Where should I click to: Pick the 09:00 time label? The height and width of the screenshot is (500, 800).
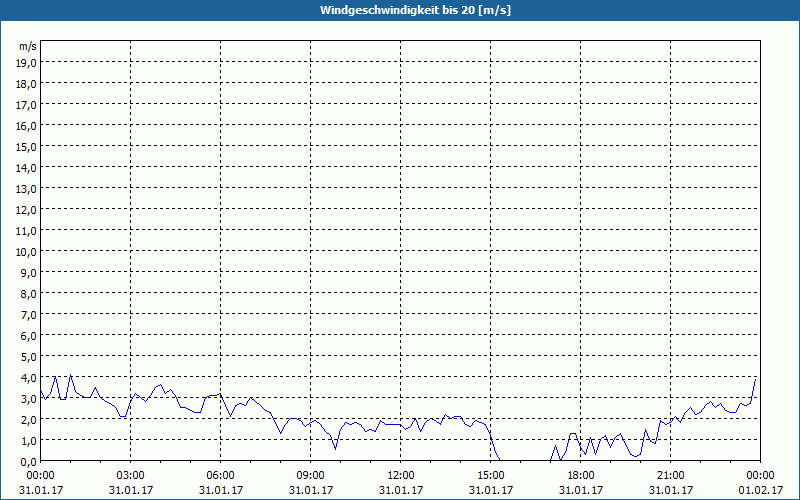click(311, 476)
